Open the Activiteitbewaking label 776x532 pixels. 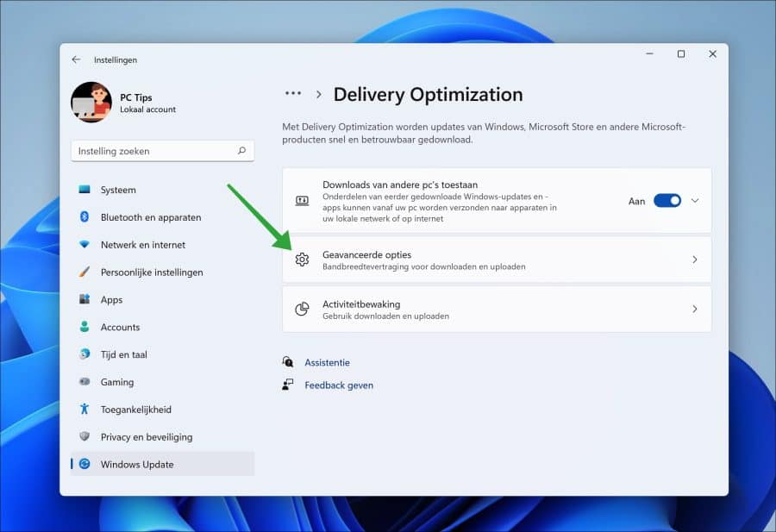[361, 304]
